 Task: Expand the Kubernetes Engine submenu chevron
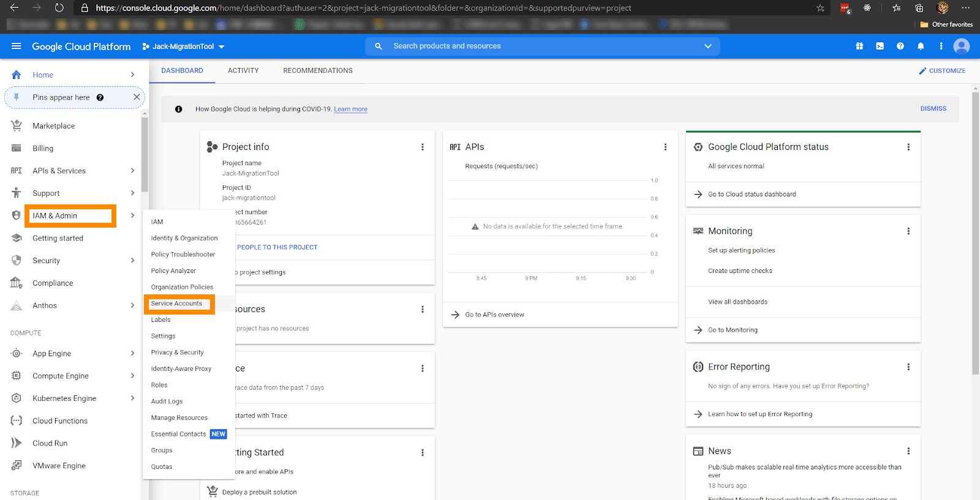click(x=132, y=398)
